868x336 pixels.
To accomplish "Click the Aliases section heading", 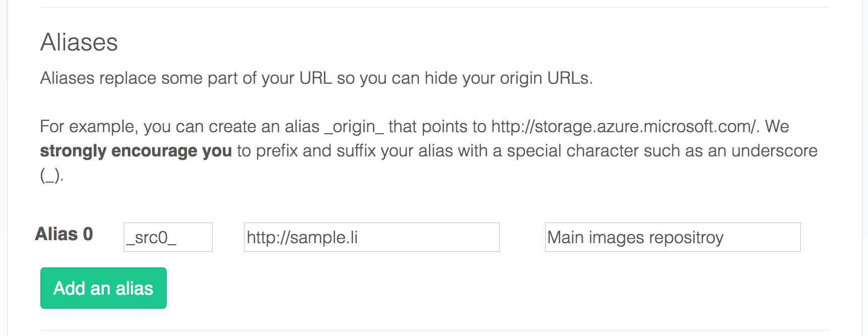I will (x=79, y=42).
